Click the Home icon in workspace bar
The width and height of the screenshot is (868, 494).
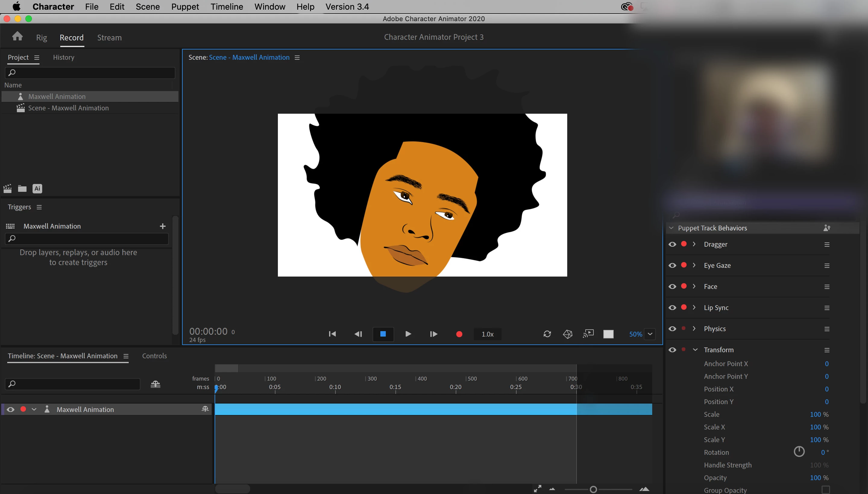tap(17, 36)
